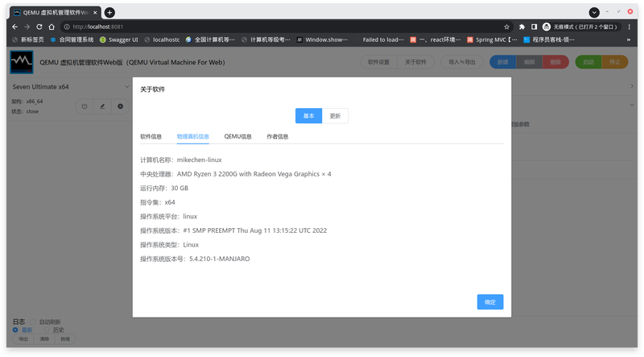Viewport: 644px width, 357px height.
Task: Click the mikechen-linux computer name text
Action: 199,160
